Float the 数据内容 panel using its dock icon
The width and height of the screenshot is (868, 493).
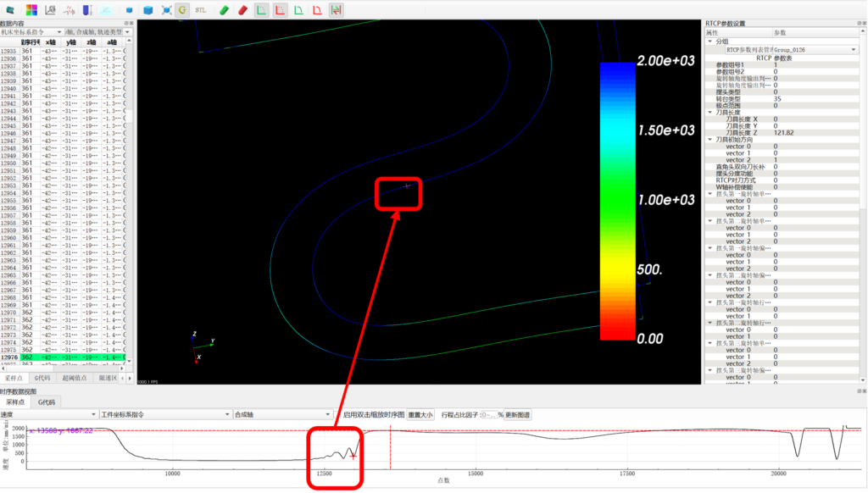(x=126, y=23)
